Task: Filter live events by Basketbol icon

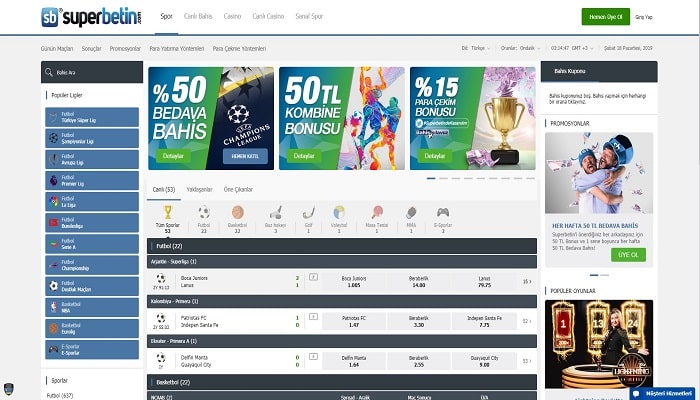Action: tap(237, 213)
